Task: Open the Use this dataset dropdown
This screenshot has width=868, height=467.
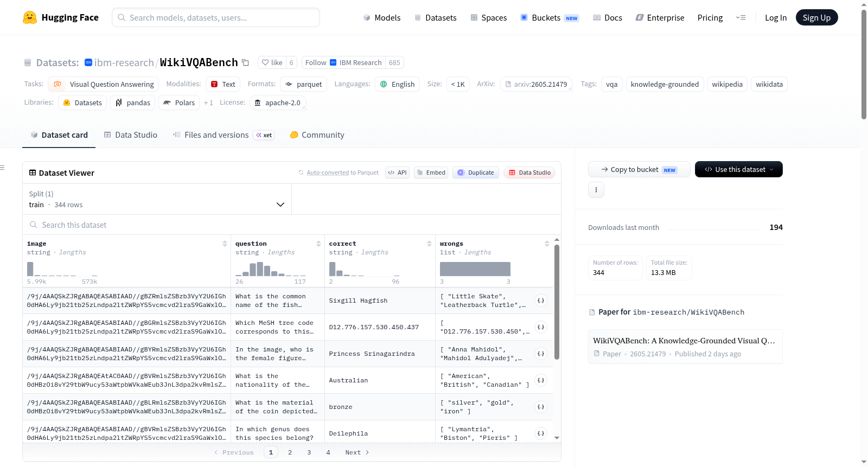Action: click(739, 169)
